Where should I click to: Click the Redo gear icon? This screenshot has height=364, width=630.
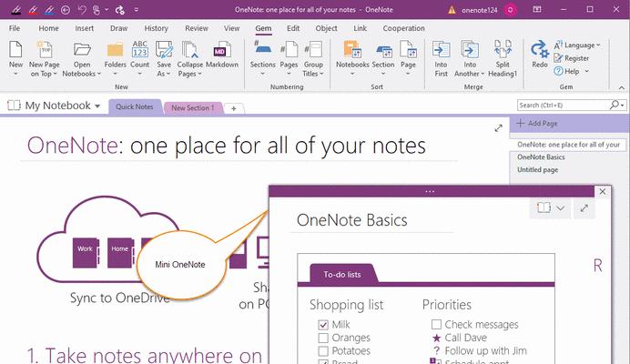click(540, 49)
